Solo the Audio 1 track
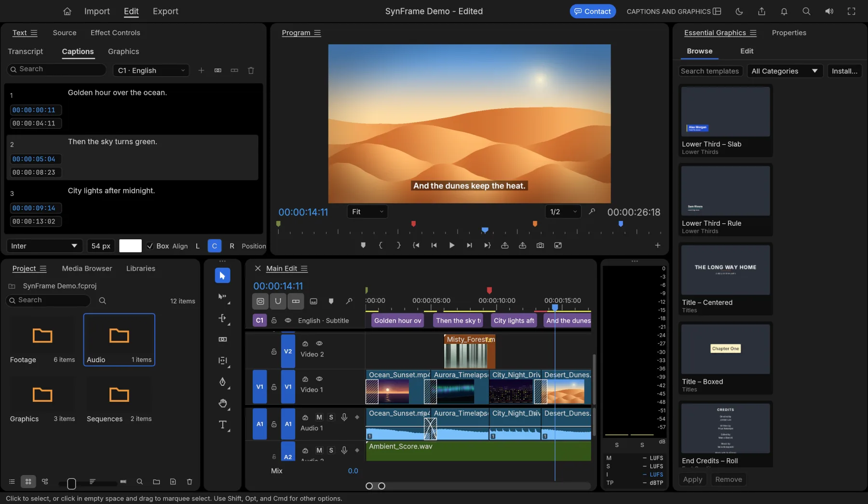Viewport: 868px width, 504px height. pyautogui.click(x=331, y=417)
